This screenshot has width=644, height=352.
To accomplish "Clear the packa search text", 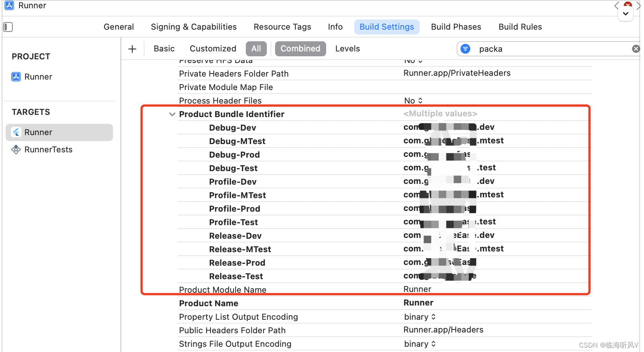I will click(636, 49).
